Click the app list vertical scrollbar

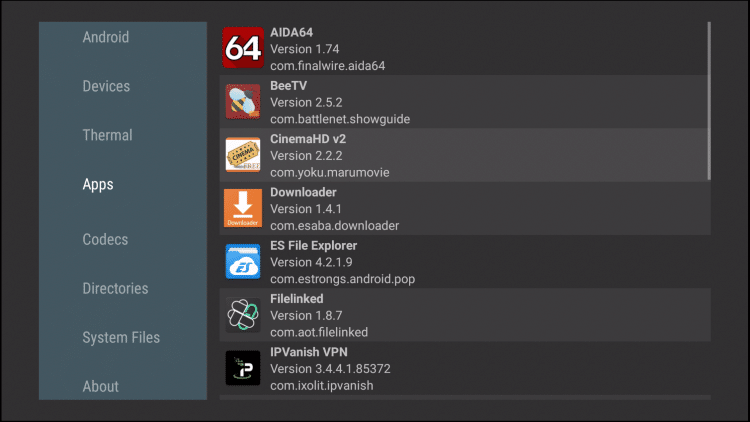(709, 101)
